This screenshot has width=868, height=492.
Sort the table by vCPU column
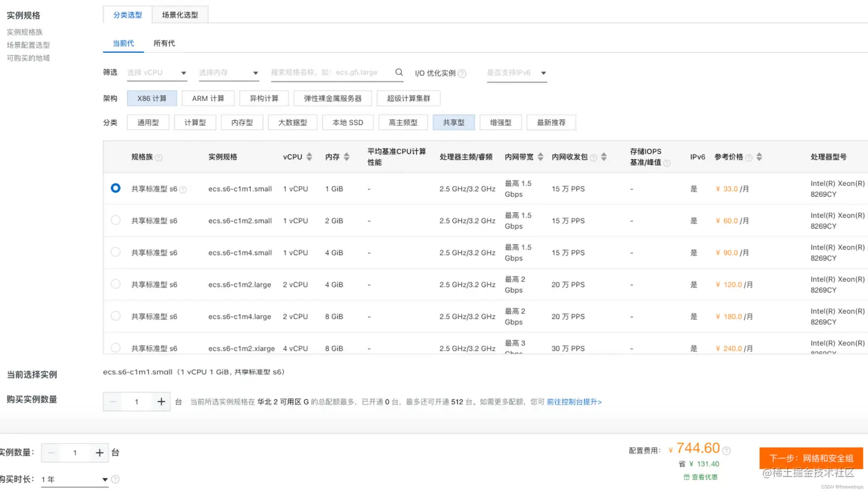click(x=309, y=156)
